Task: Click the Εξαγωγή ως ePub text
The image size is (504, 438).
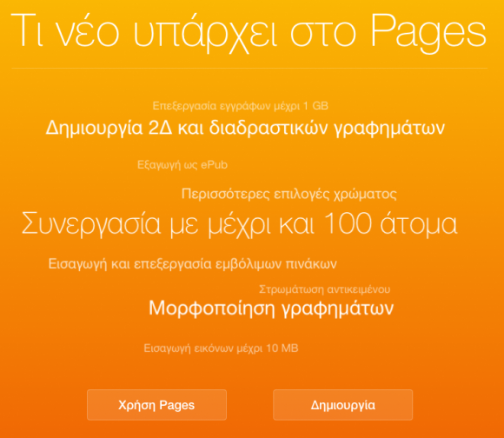Action: [x=182, y=165]
